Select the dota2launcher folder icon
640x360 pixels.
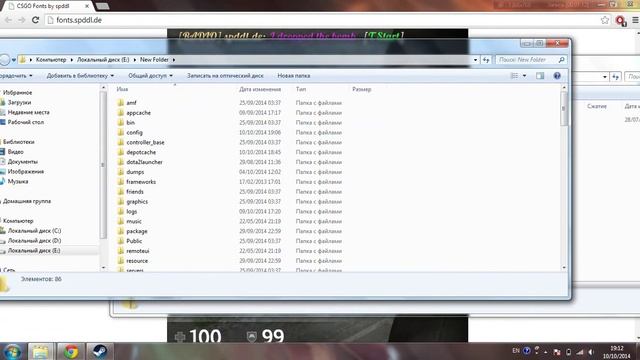120,162
